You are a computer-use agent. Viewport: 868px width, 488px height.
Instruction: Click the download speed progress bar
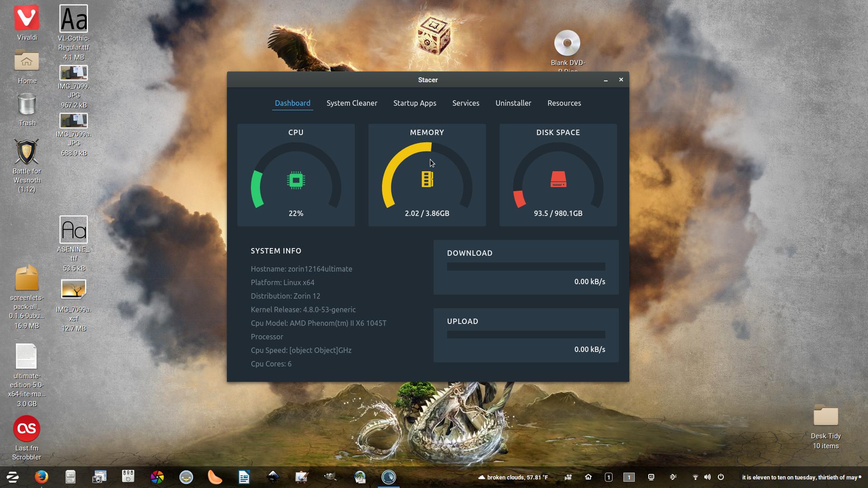tap(526, 267)
